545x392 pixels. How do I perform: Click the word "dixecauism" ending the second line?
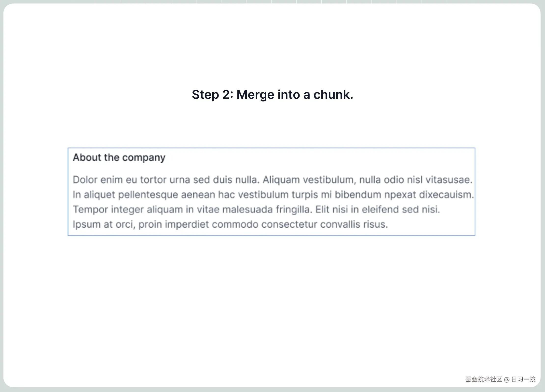tap(446, 195)
